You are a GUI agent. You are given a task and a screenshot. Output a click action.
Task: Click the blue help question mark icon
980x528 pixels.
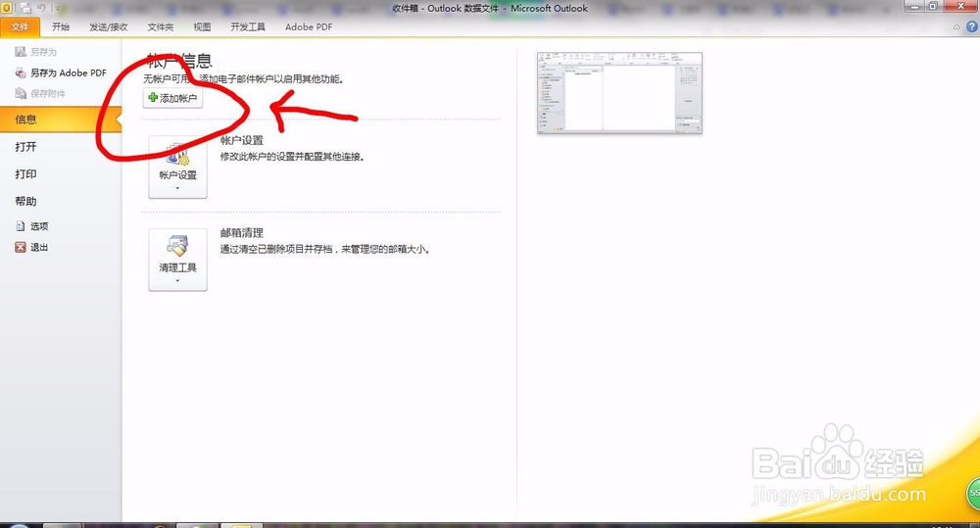[972, 26]
